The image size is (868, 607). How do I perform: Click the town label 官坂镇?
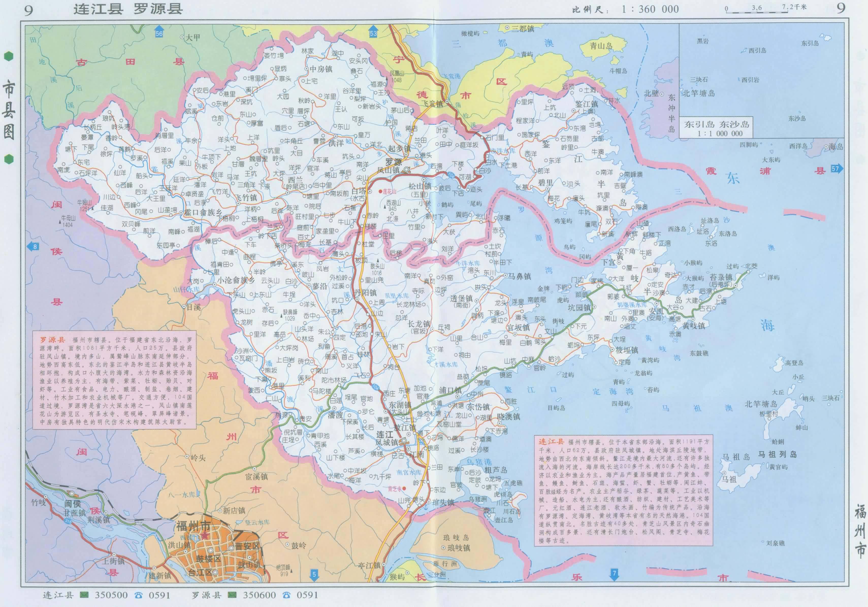(x=518, y=327)
